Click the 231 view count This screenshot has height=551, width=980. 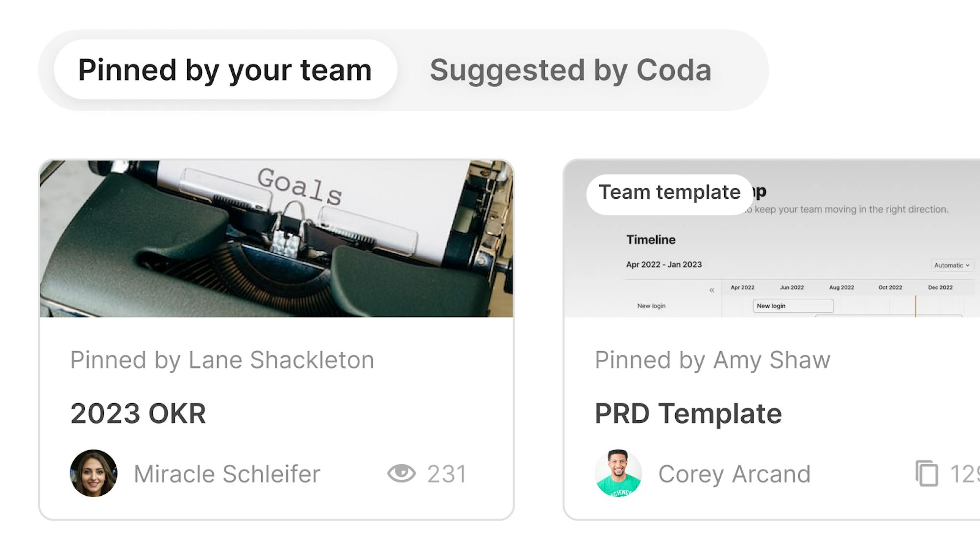446,474
